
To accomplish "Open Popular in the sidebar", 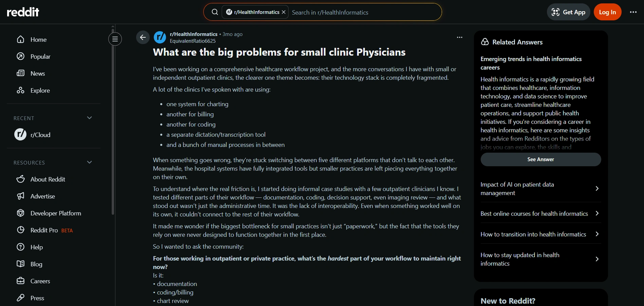I will pos(40,57).
